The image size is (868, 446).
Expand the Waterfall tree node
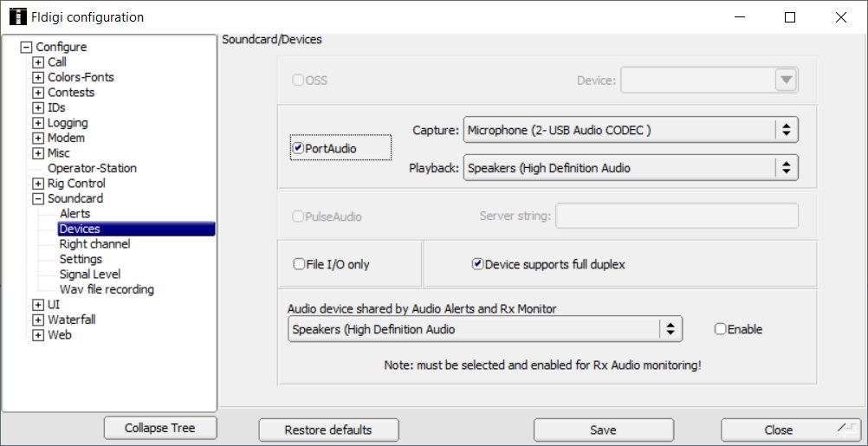click(x=38, y=320)
